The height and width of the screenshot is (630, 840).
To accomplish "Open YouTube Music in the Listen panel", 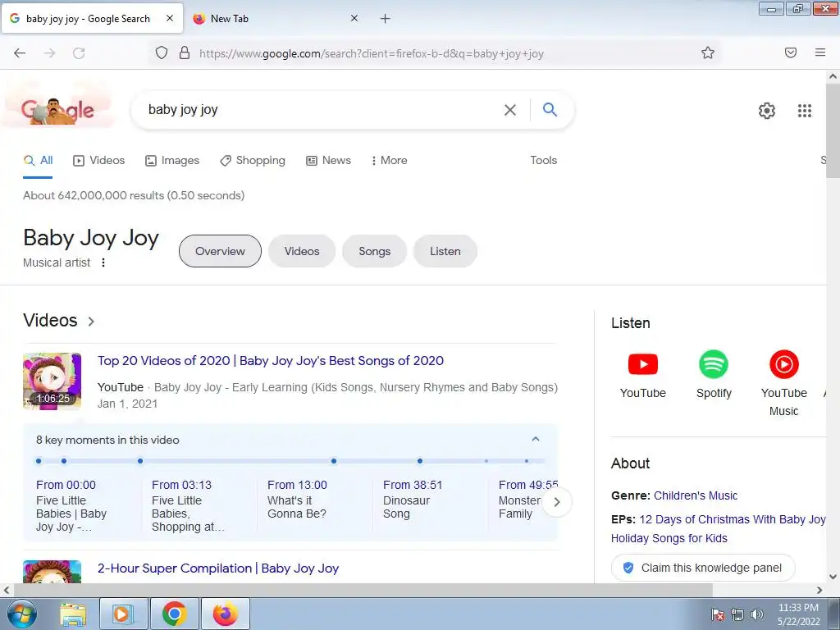I will pos(783,383).
